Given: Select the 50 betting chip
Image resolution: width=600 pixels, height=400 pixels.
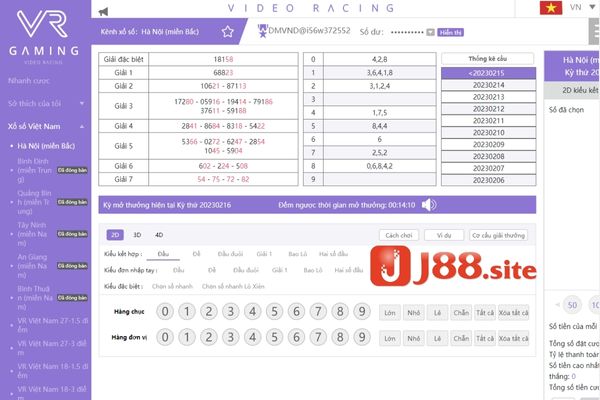Looking at the screenshot, I should click(x=573, y=305).
